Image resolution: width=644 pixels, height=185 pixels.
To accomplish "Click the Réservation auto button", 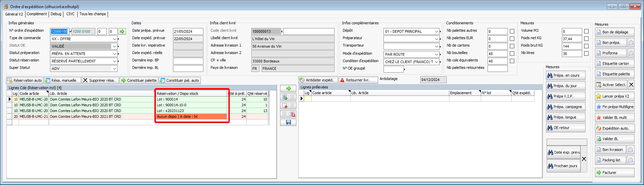I will [24, 80].
